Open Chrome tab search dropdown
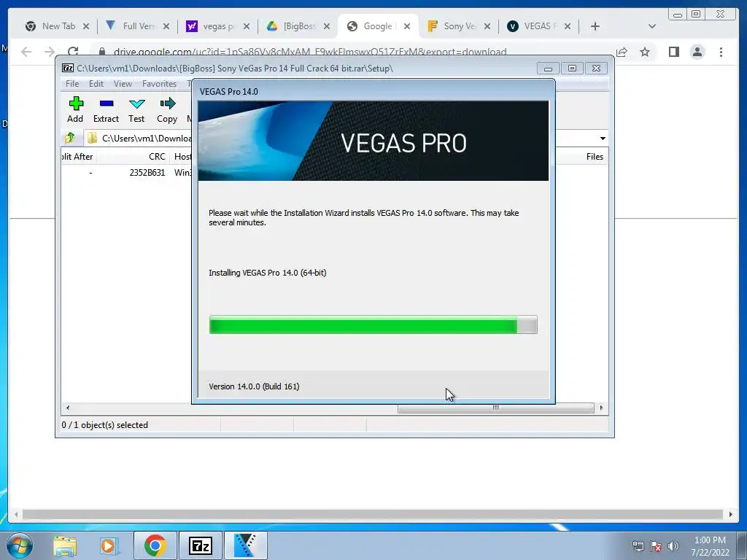The height and width of the screenshot is (560, 747). pyautogui.click(x=652, y=26)
